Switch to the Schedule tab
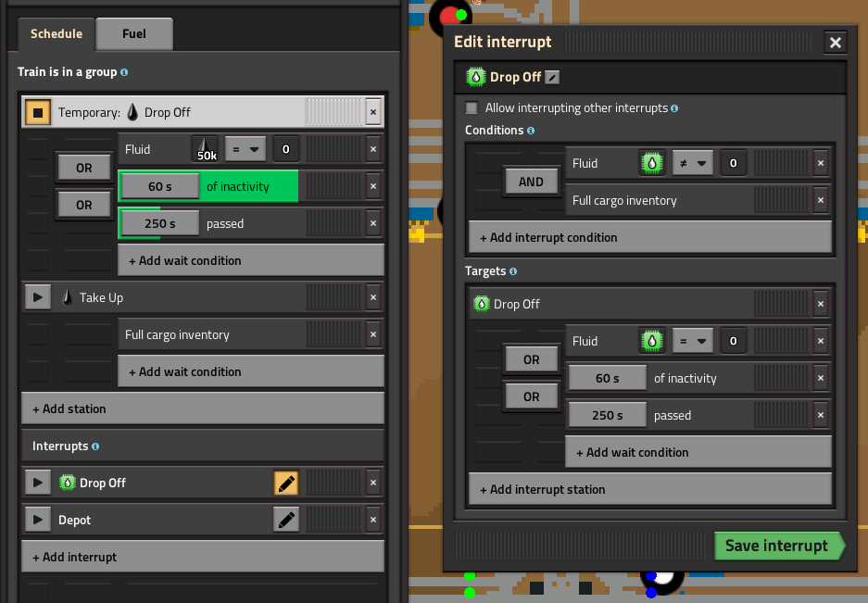The image size is (868, 603). click(x=57, y=33)
